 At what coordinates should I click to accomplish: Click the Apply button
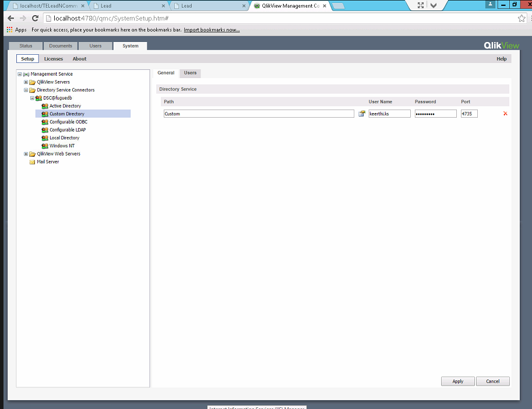tap(457, 381)
